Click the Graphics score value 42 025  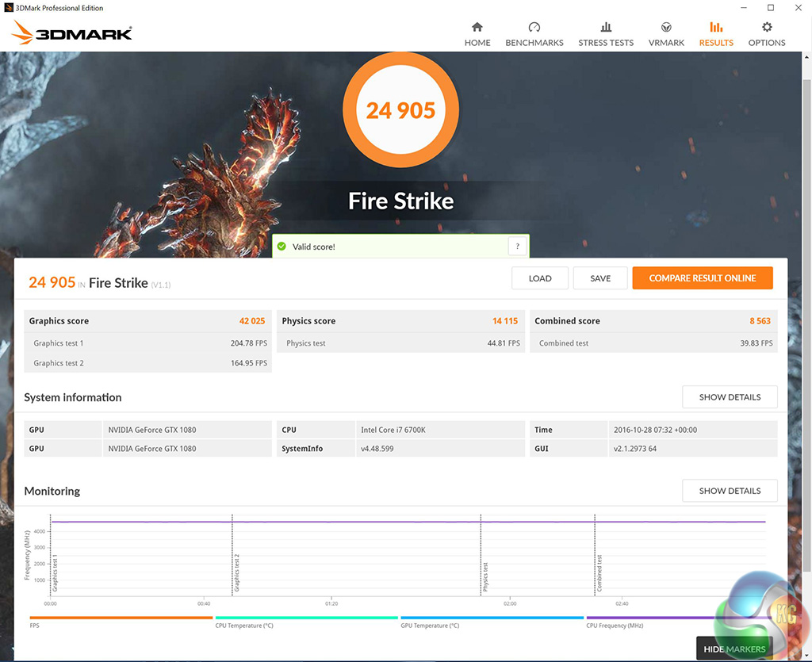click(x=251, y=321)
